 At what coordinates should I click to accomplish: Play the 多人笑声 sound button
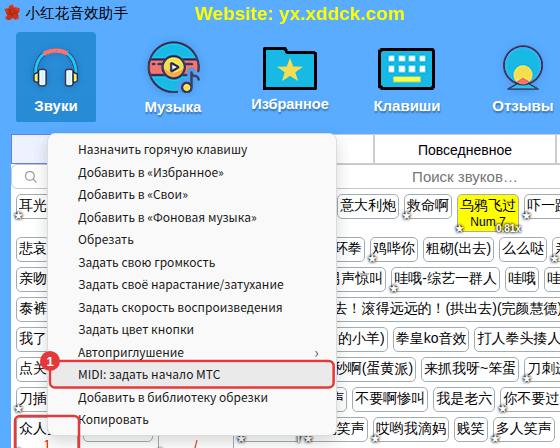pyautogui.click(x=523, y=429)
